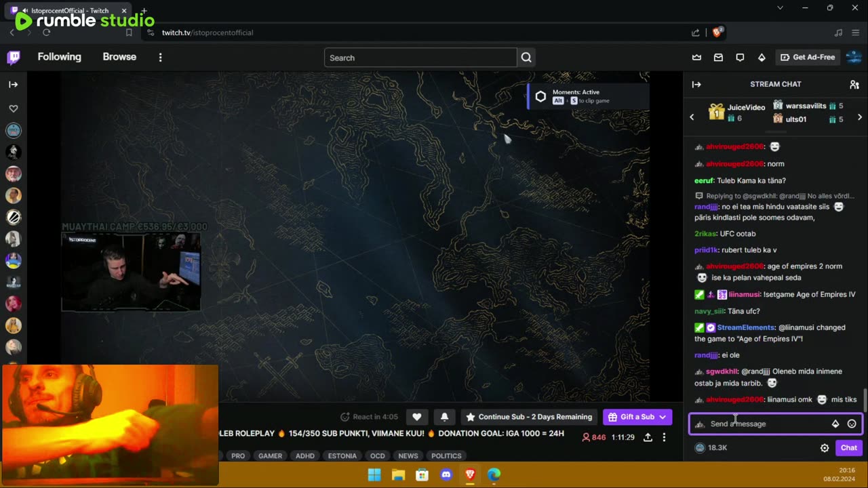Screen dimensions: 868x488
Task: Click the twitch.tv address bar
Action: (x=420, y=33)
